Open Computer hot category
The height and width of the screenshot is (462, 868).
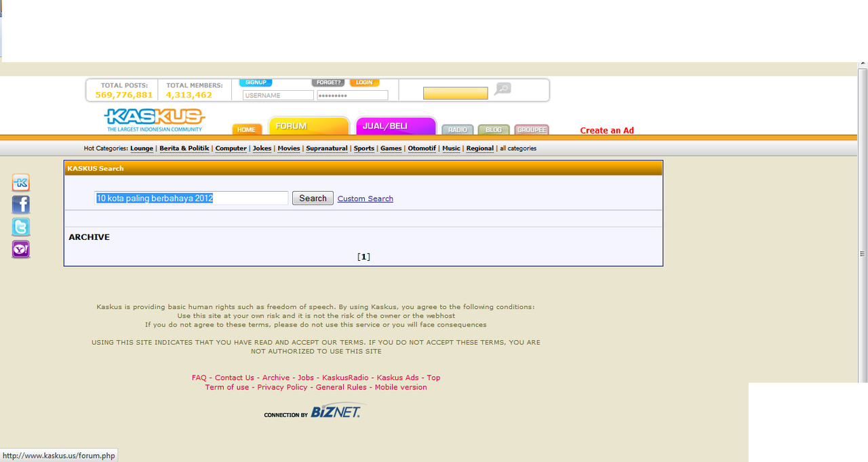pos(231,148)
